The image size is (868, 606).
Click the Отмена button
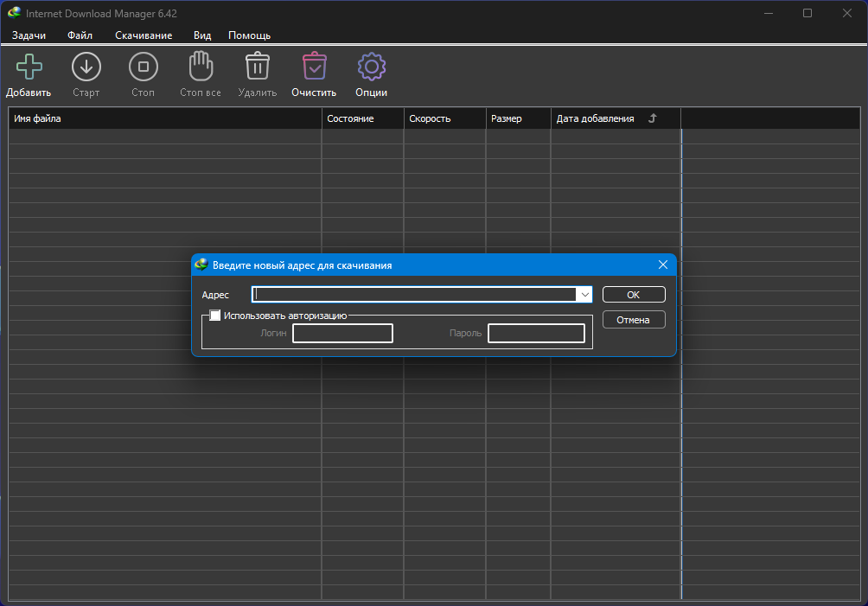633,320
